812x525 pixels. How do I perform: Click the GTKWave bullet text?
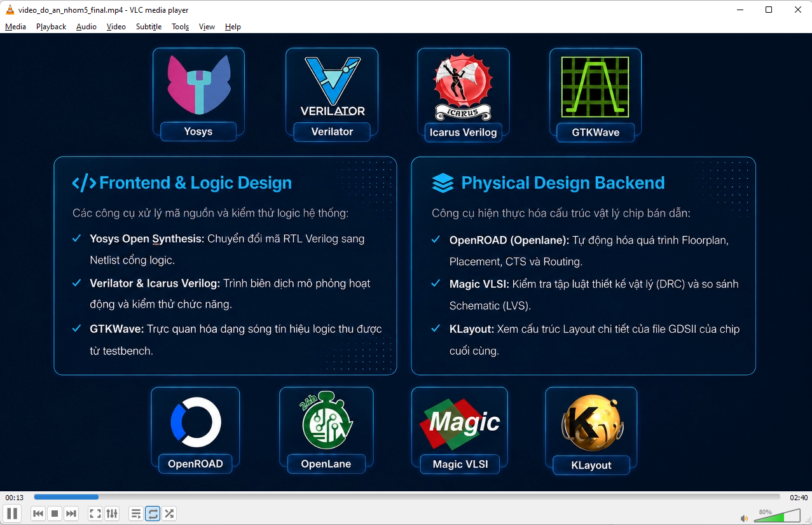click(x=236, y=340)
